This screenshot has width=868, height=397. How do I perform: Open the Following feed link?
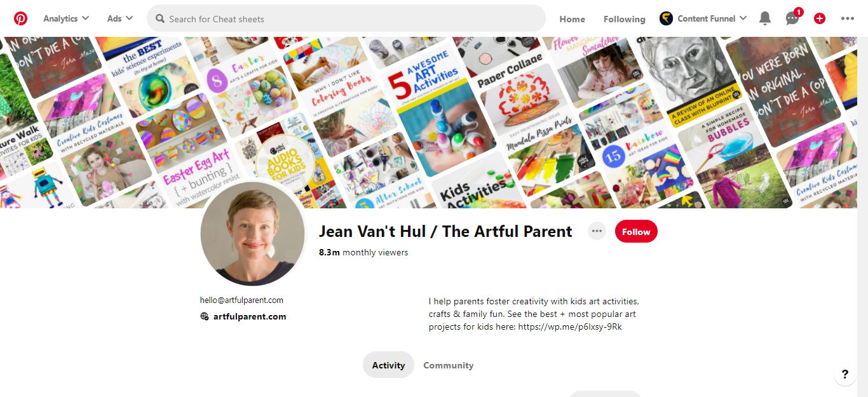[624, 19]
